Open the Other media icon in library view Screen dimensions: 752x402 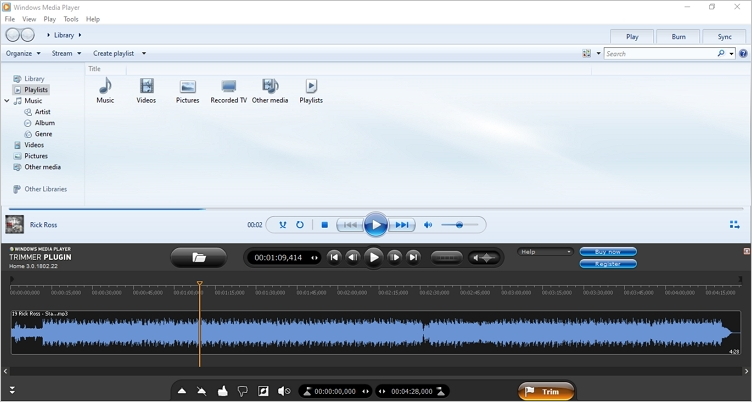270,91
